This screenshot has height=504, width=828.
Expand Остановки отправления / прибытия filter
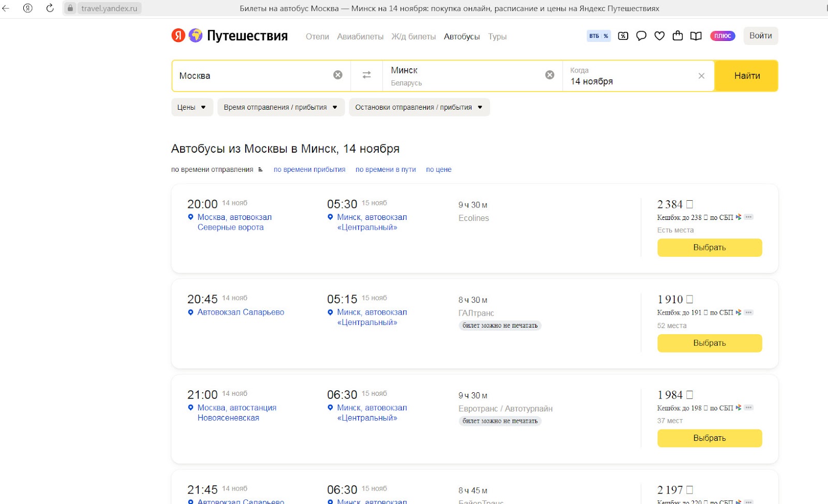click(419, 107)
